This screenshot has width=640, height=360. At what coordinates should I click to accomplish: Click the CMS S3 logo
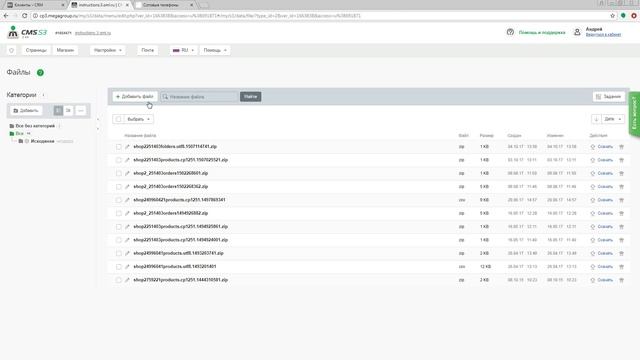tap(27, 32)
